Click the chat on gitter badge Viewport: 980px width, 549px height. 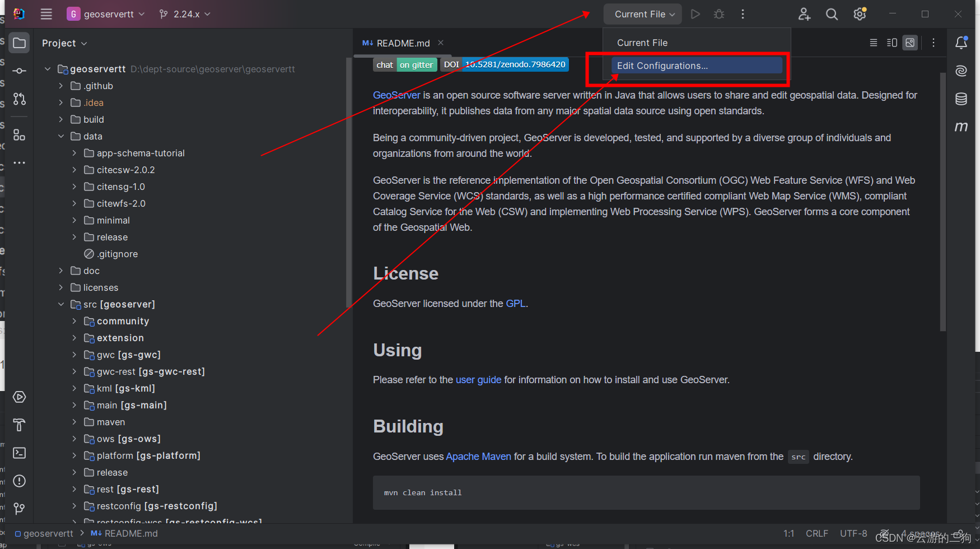tap(405, 64)
